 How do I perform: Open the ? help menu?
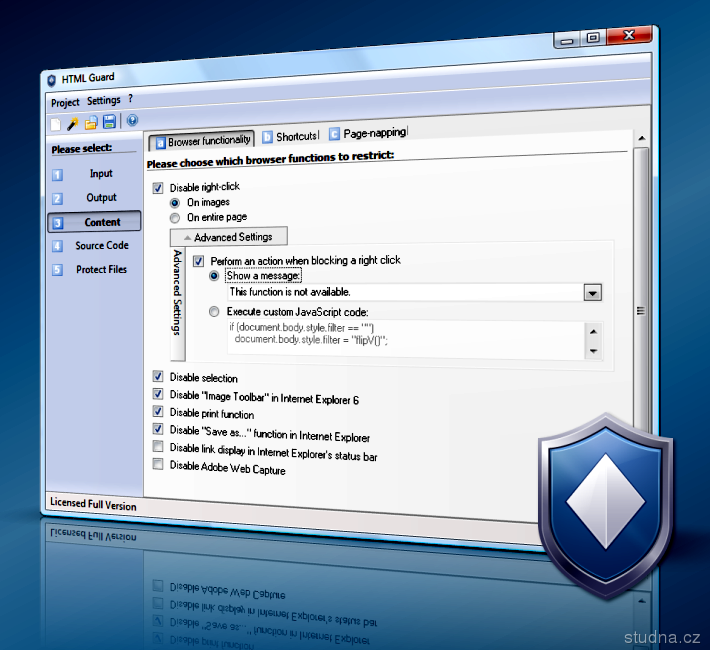(130, 98)
